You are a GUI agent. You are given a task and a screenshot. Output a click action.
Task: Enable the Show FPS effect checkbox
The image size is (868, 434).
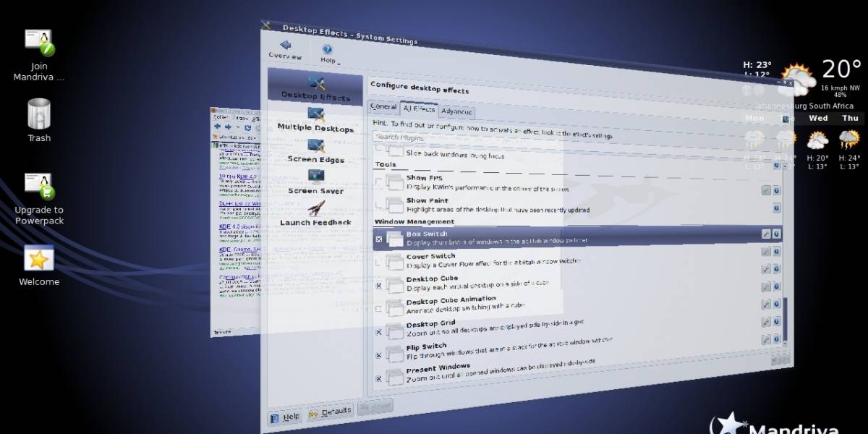[378, 182]
